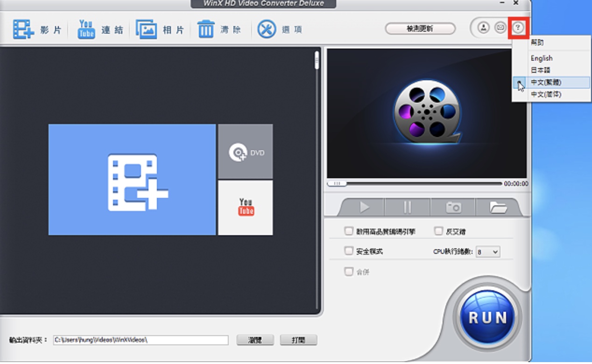Click the big RUN button
Image resolution: width=592 pixels, height=364 pixels.
tap(487, 317)
